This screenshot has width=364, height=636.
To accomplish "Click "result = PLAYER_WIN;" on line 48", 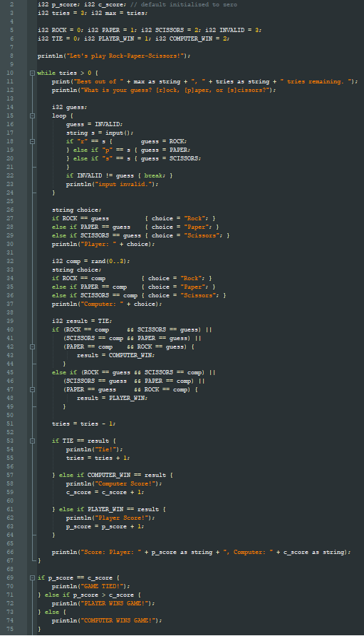I will (x=113, y=399).
